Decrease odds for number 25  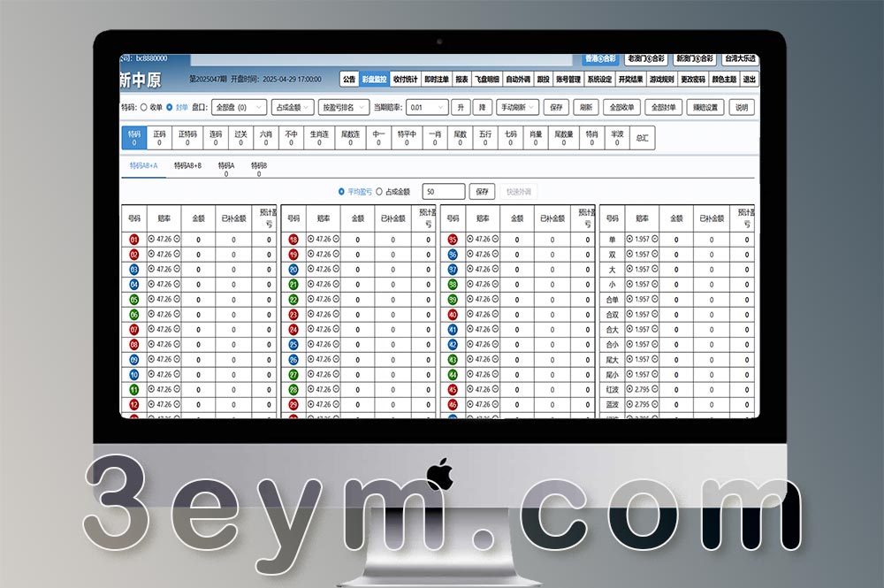337,344
